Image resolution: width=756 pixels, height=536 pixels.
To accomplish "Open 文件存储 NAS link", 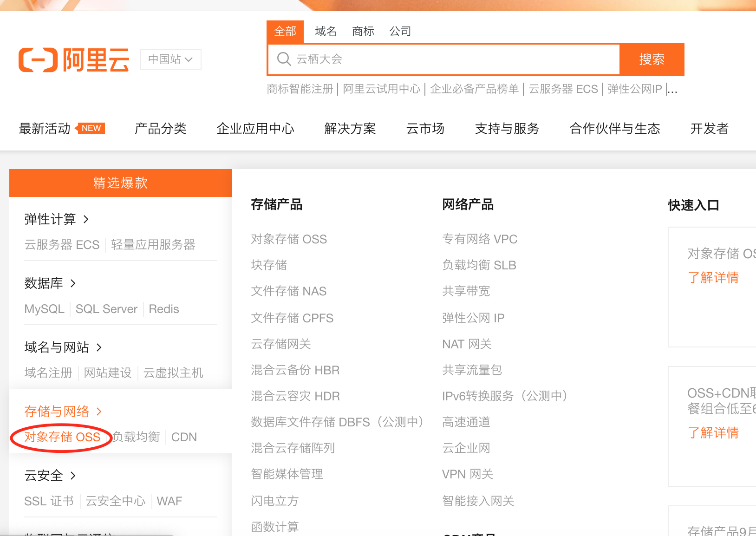I will click(289, 291).
